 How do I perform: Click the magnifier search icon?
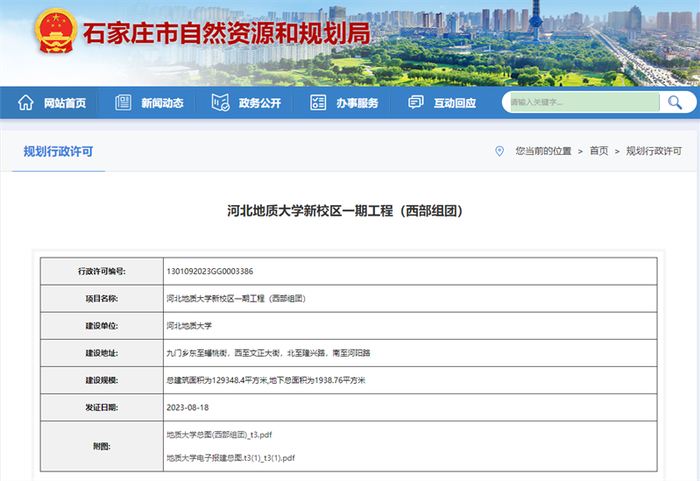(675, 102)
